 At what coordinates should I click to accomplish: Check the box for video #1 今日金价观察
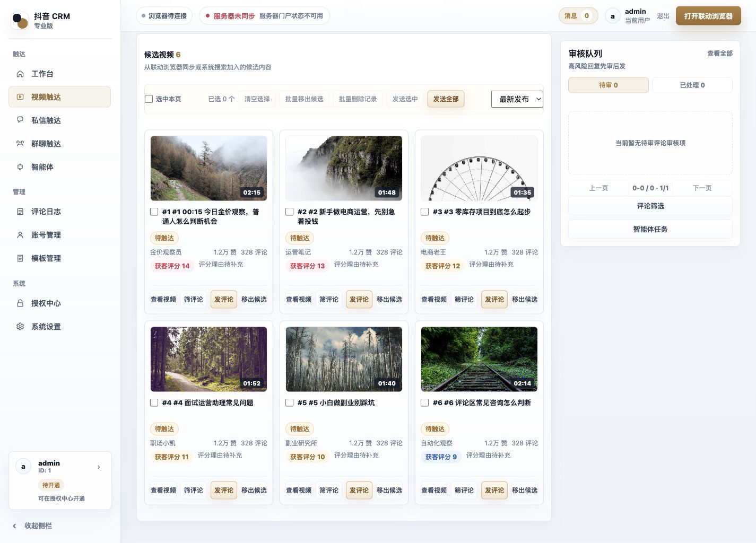pos(154,212)
